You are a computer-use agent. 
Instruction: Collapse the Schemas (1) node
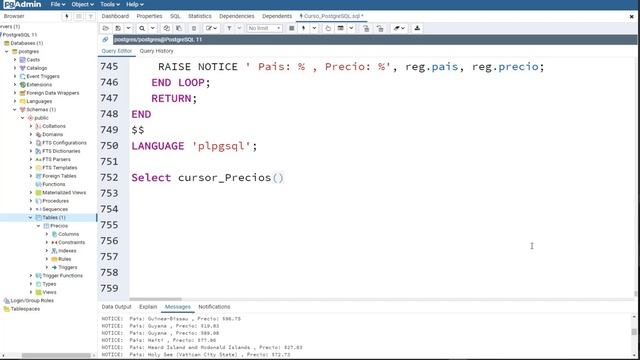coord(15,109)
